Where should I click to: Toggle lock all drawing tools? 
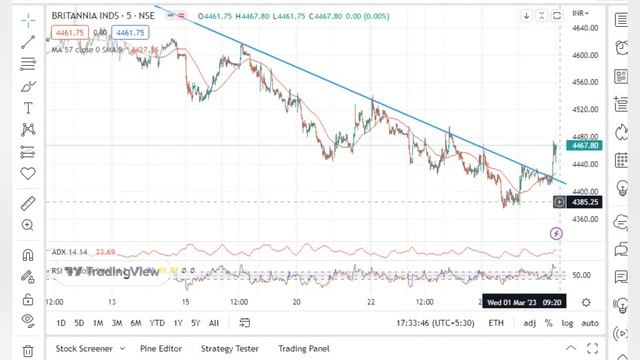click(28, 299)
